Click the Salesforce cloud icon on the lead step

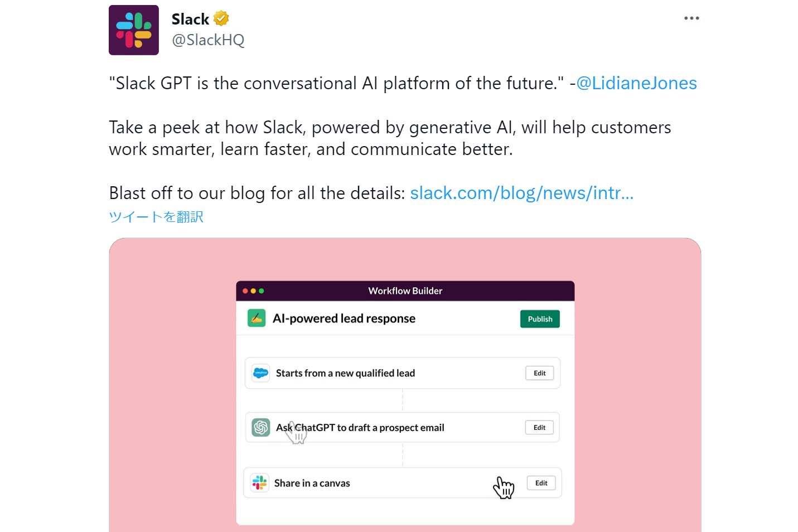coord(260,373)
